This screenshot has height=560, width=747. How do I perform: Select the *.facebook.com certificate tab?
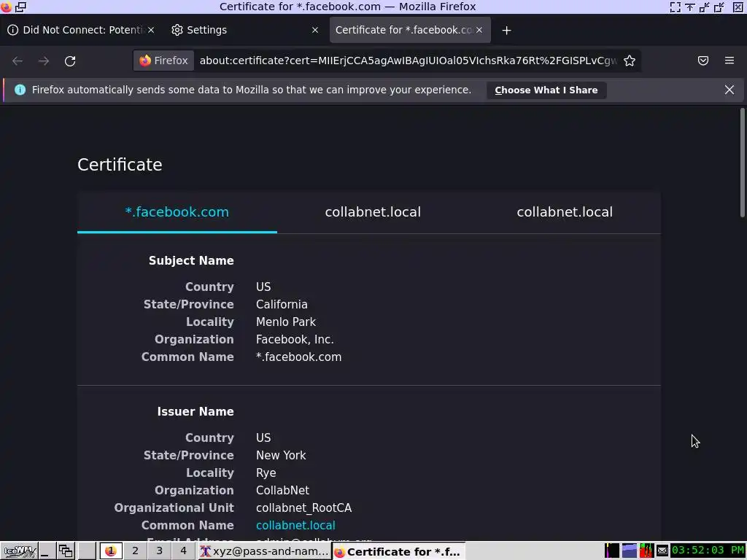point(177,212)
